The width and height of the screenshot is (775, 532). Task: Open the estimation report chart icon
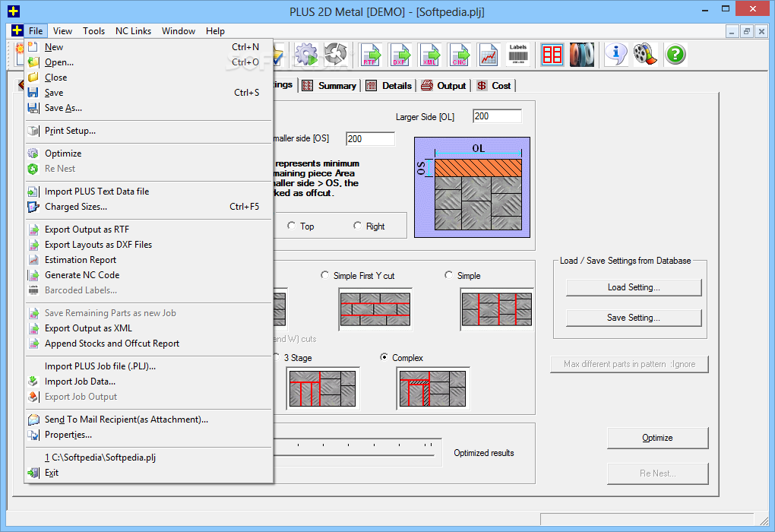click(x=489, y=55)
